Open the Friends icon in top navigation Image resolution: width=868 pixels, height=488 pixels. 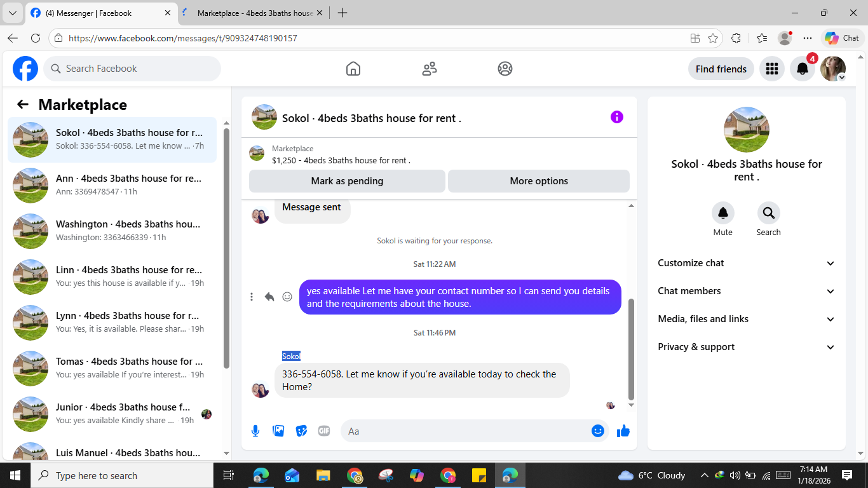click(x=430, y=69)
